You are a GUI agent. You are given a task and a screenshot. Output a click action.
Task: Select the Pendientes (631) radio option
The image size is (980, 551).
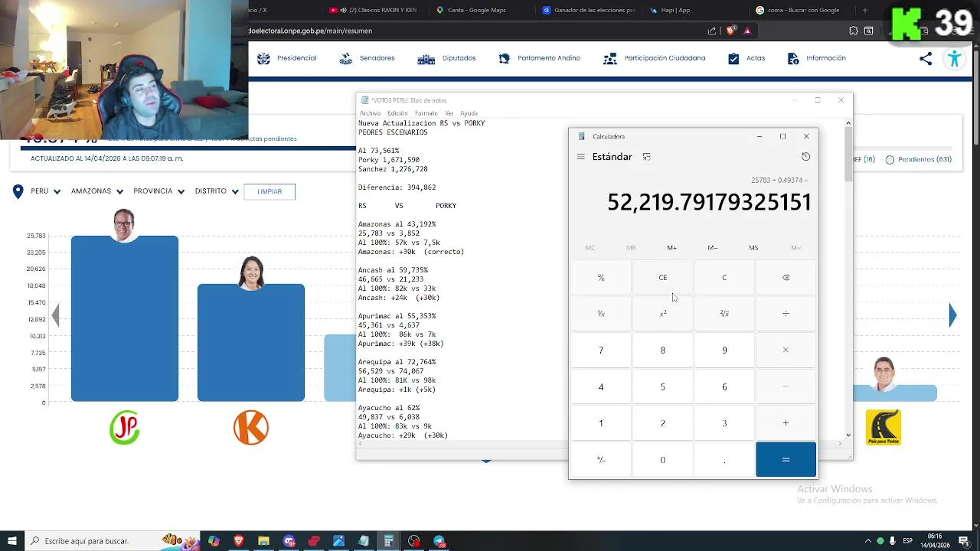tap(919, 159)
